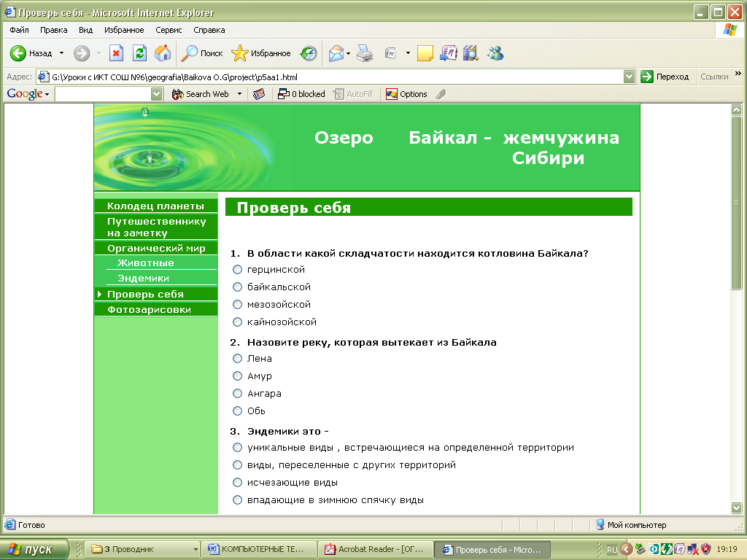747x560 pixels.
Task: Open the Избранное menu
Action: click(124, 30)
